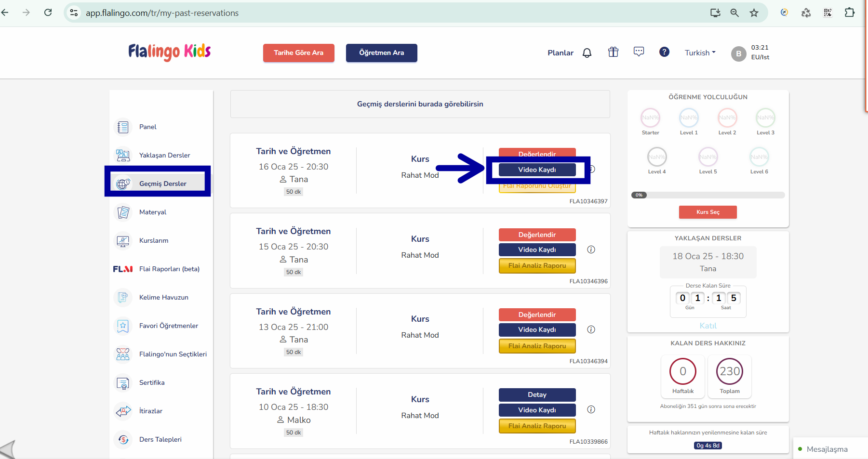
Task: Click the Level 3 progress circle
Action: coord(765,118)
